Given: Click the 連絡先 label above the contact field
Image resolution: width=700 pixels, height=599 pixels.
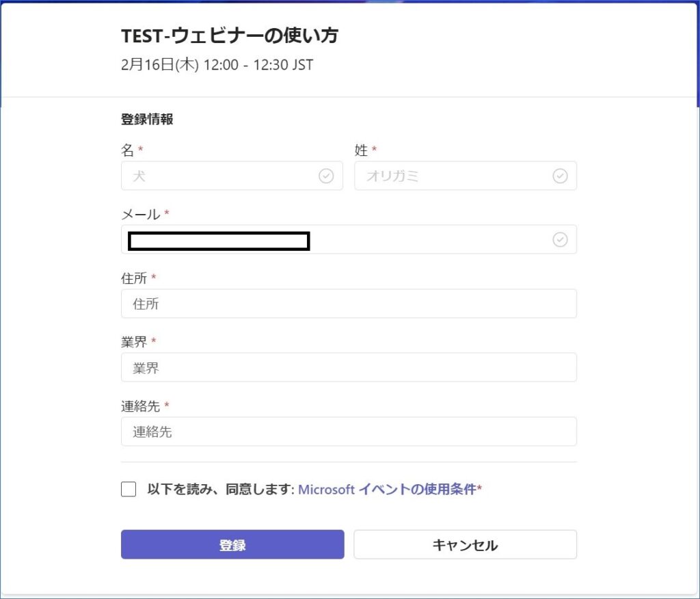Looking at the screenshot, I should click(x=140, y=406).
